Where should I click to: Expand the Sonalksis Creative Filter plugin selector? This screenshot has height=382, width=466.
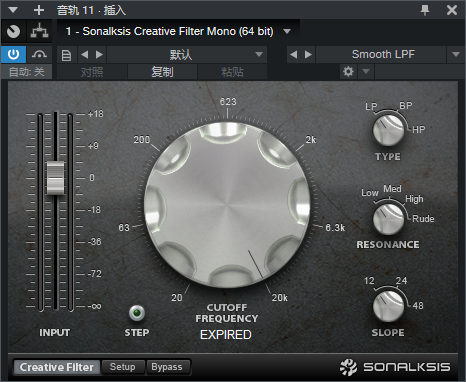click(x=287, y=31)
